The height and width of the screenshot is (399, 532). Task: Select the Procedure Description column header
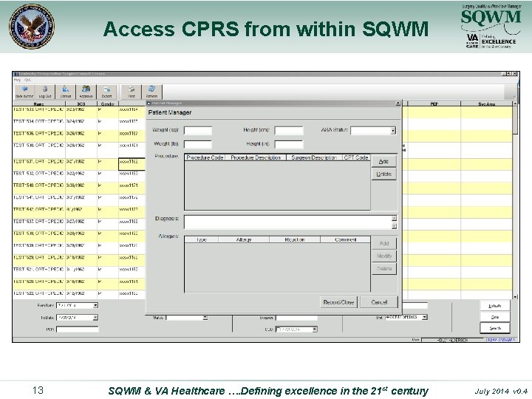(x=256, y=157)
